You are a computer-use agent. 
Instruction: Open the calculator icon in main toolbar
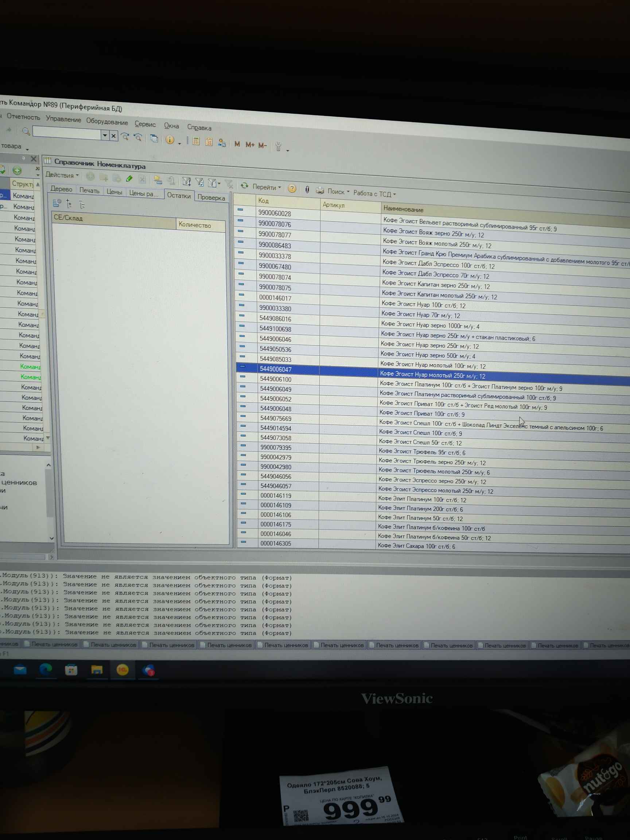[196, 141]
